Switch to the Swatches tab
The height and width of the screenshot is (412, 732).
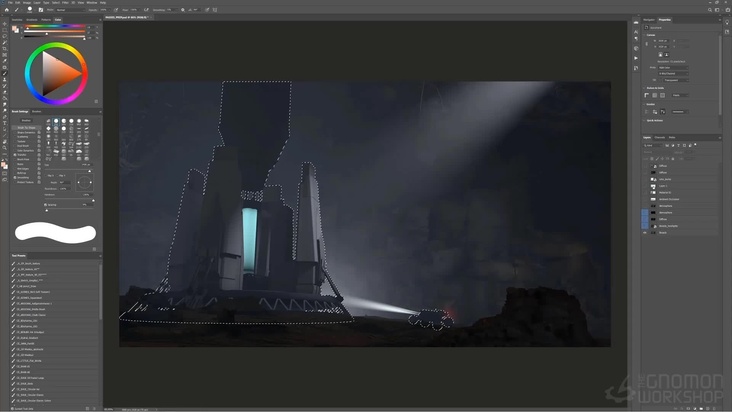17,20
